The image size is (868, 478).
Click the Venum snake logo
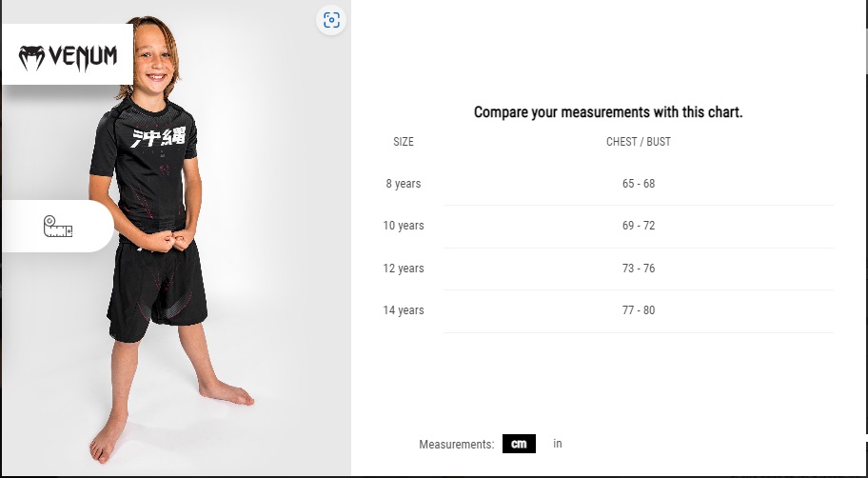click(x=31, y=57)
